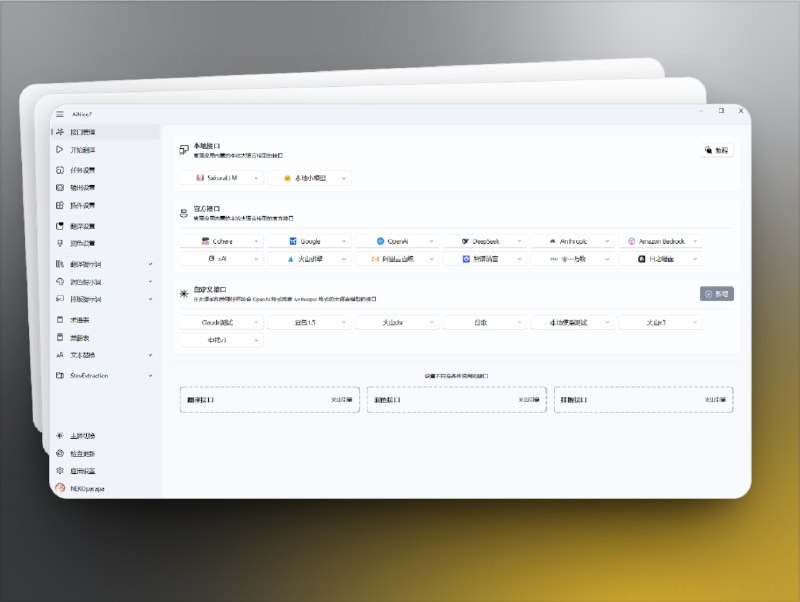
Task: Click the Cohere logo icon
Action: point(204,241)
